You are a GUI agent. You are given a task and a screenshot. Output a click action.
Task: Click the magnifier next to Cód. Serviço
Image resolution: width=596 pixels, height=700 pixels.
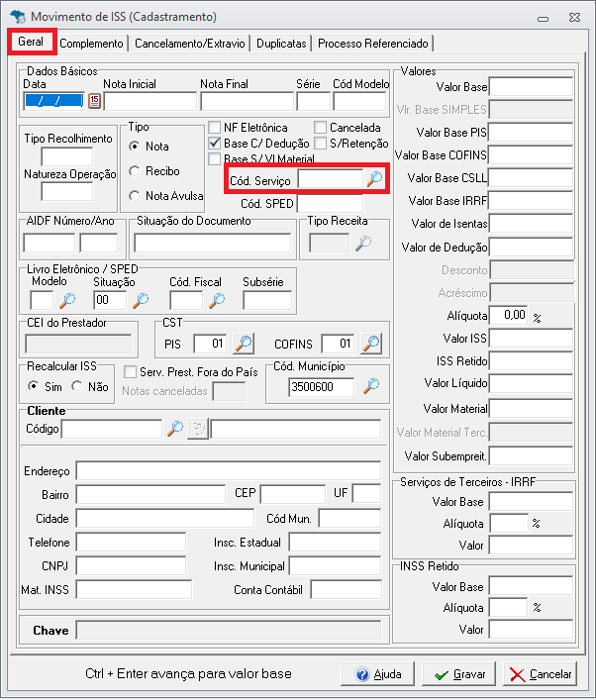[374, 179]
